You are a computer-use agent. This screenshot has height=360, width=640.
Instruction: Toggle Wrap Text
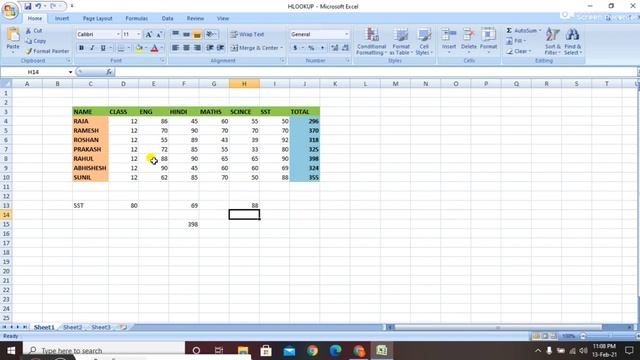point(247,35)
